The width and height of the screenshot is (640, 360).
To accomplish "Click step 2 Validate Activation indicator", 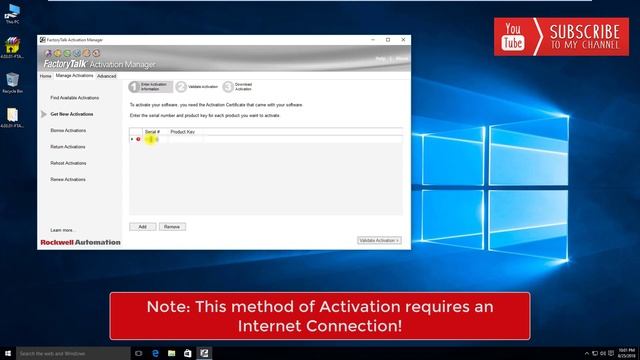I will tap(197, 87).
